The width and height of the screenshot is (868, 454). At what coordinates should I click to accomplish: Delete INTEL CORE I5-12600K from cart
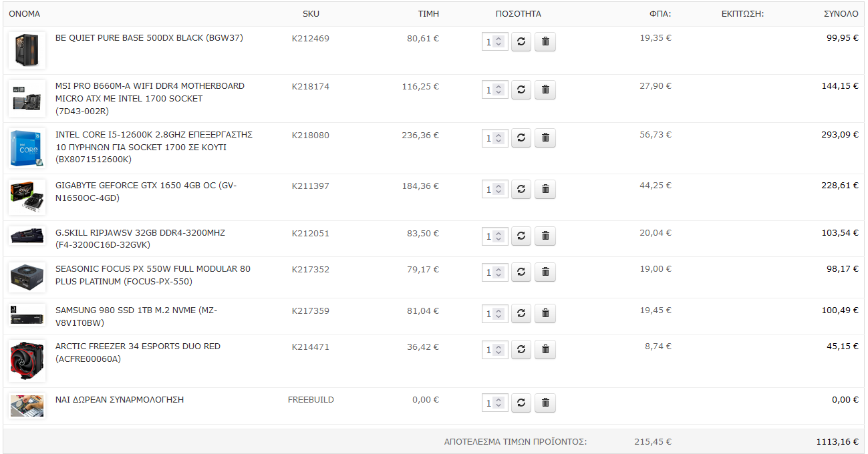pos(545,138)
